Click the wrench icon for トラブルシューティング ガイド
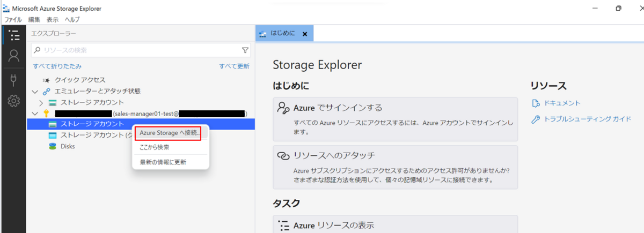The width and height of the screenshot is (644, 233). [535, 119]
